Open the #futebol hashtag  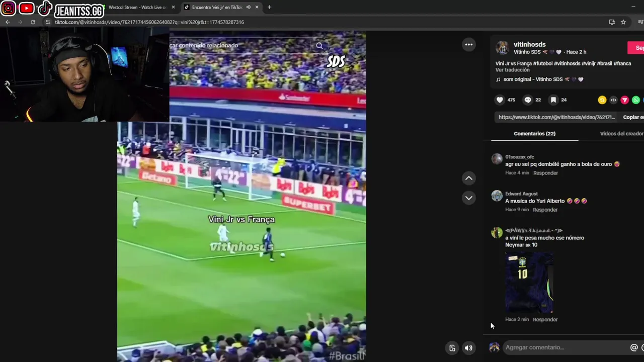point(542,64)
